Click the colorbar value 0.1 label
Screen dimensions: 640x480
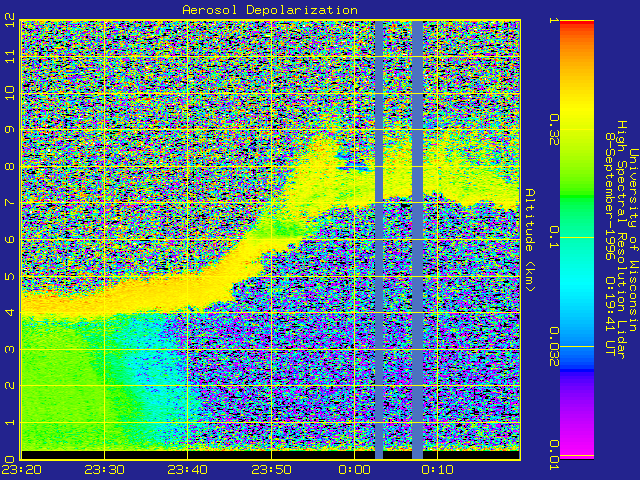coord(553,237)
